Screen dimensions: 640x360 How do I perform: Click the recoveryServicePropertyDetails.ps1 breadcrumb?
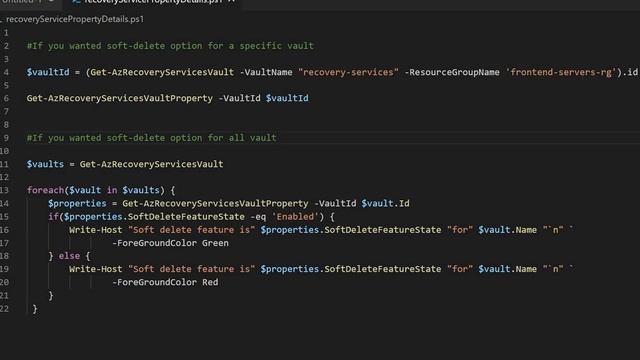75,19
